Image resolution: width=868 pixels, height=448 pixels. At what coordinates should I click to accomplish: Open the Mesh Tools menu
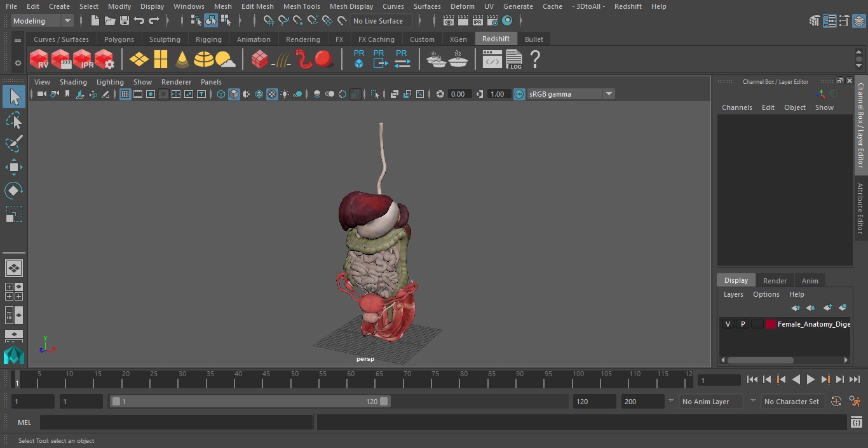click(301, 6)
